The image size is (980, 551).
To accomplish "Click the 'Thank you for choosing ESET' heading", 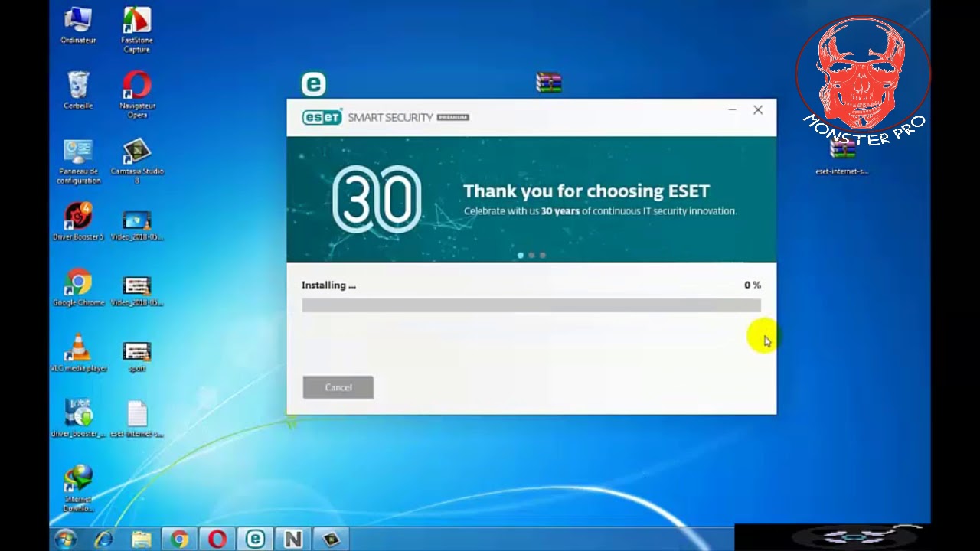I will pyautogui.click(x=586, y=191).
